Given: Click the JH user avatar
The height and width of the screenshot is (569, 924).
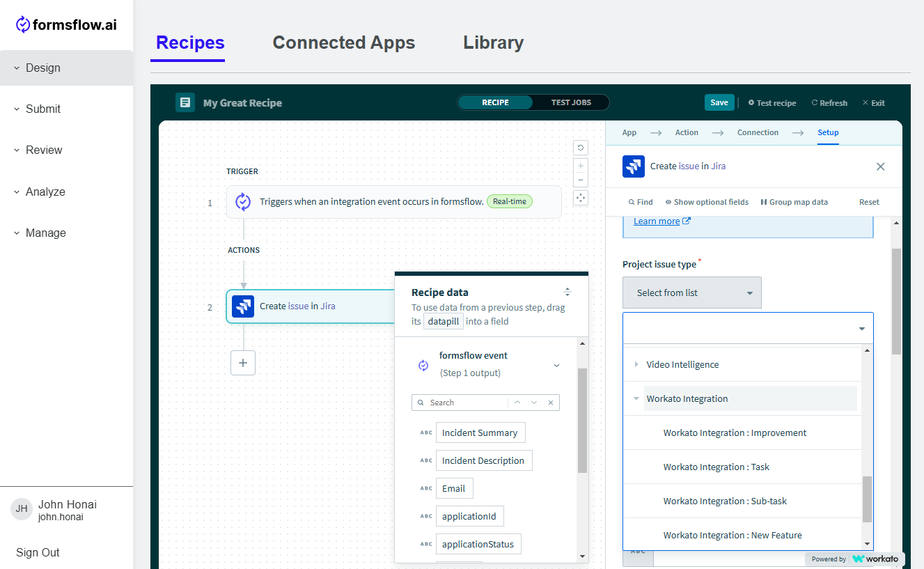Looking at the screenshot, I should pyautogui.click(x=22, y=509).
